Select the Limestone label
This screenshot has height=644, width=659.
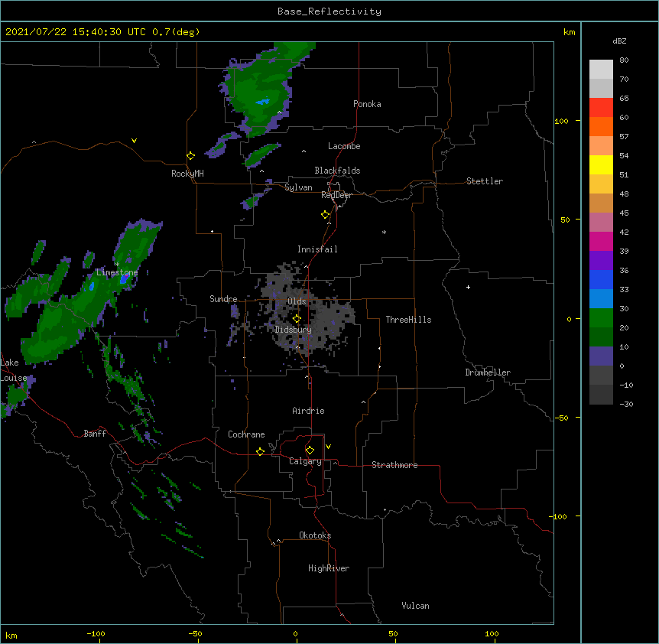(117, 272)
